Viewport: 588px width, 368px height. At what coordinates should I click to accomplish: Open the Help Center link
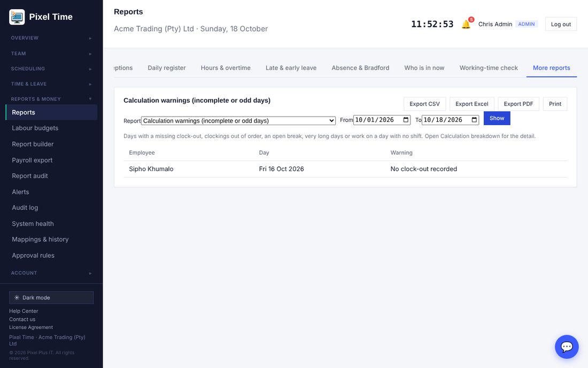click(24, 311)
